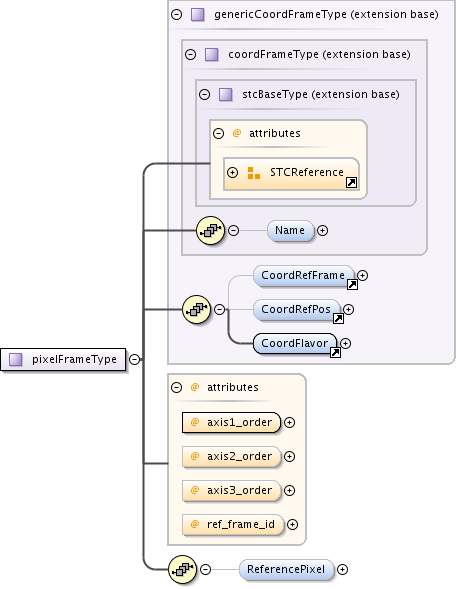This screenshot has width=457, height=589.
Task: Select the CoordFlavor element node
Action: (295, 344)
